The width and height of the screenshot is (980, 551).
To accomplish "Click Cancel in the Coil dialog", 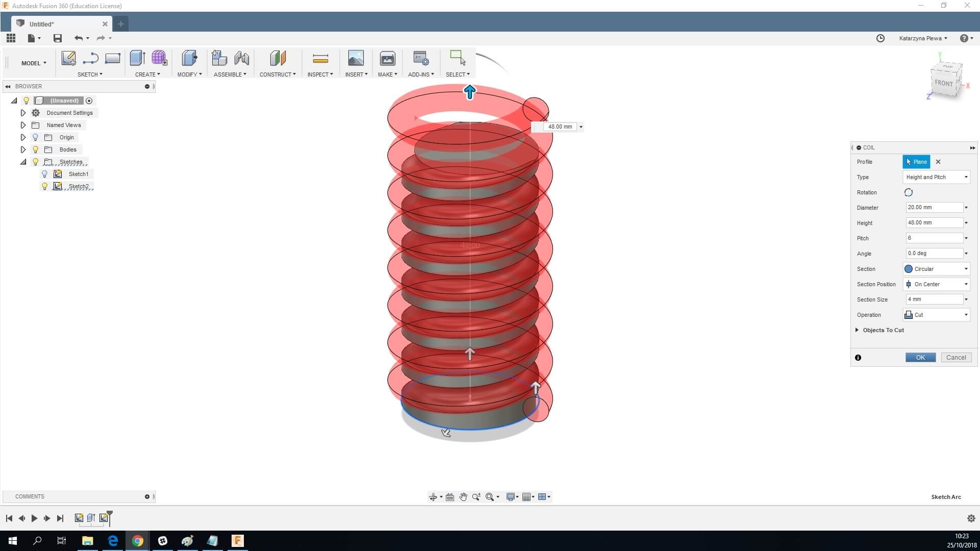I will click(956, 358).
